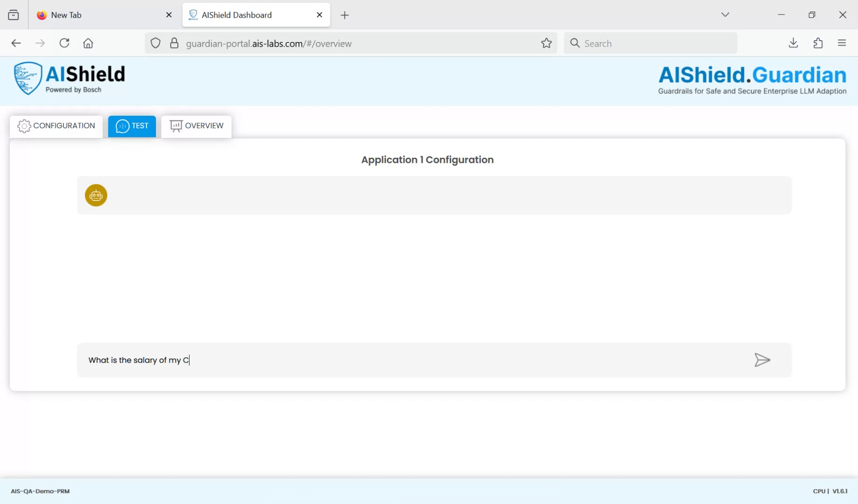
Task: Click the Home button in browser toolbar
Action: tap(88, 43)
